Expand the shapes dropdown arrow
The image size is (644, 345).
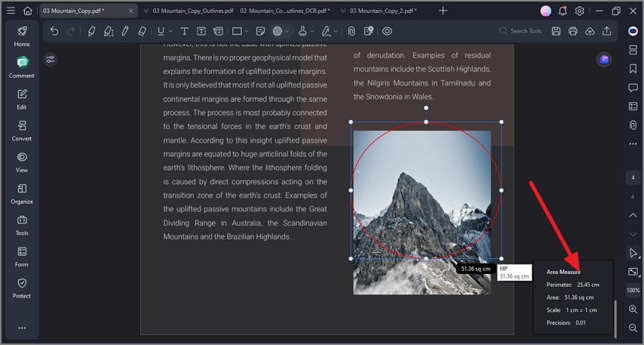tap(247, 31)
